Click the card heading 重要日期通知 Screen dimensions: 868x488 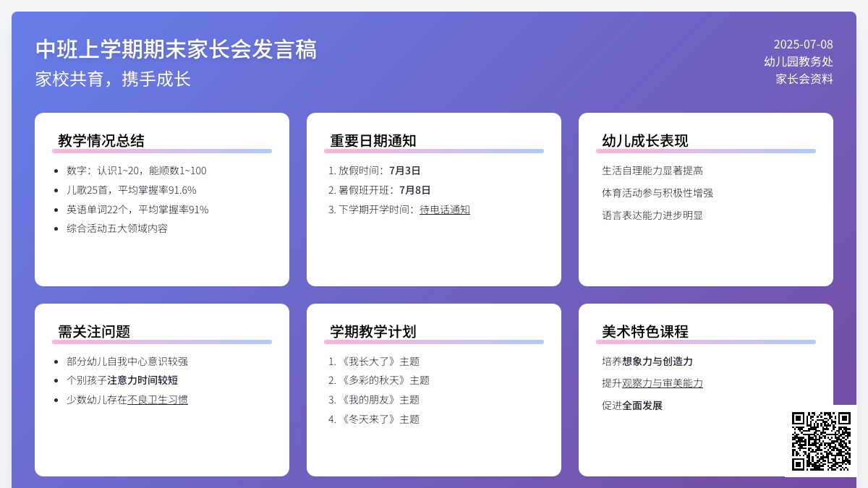(373, 141)
